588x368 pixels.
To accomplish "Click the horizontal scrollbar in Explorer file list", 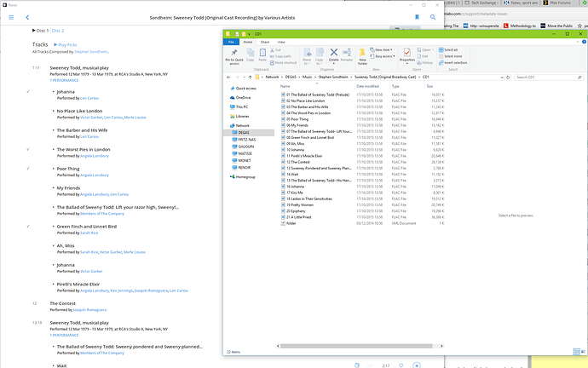I will [356, 346].
